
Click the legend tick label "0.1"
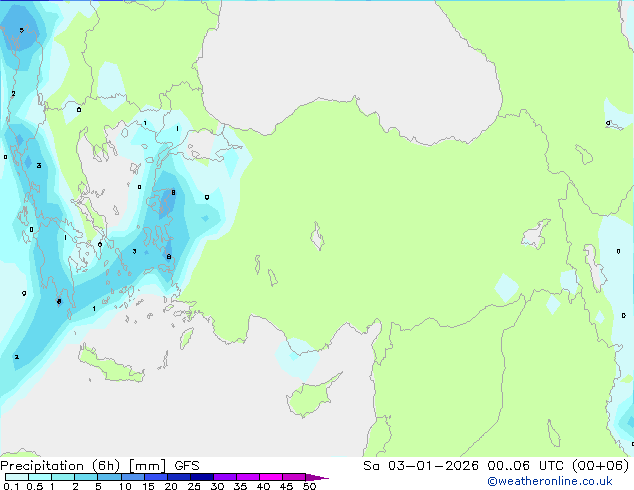(11, 486)
